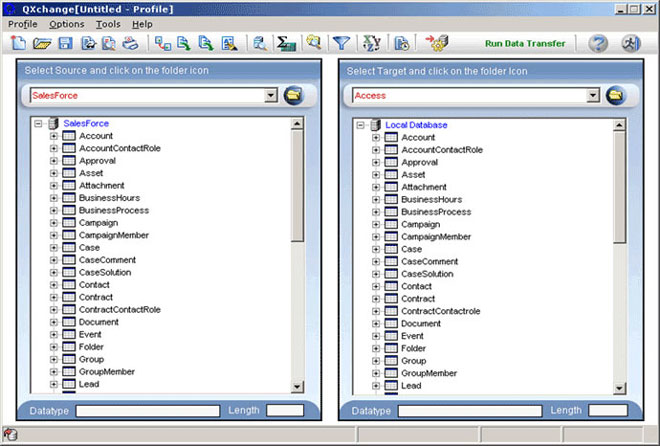The width and height of the screenshot is (660, 446).
Task: Open the Profile menu
Action: (x=23, y=24)
